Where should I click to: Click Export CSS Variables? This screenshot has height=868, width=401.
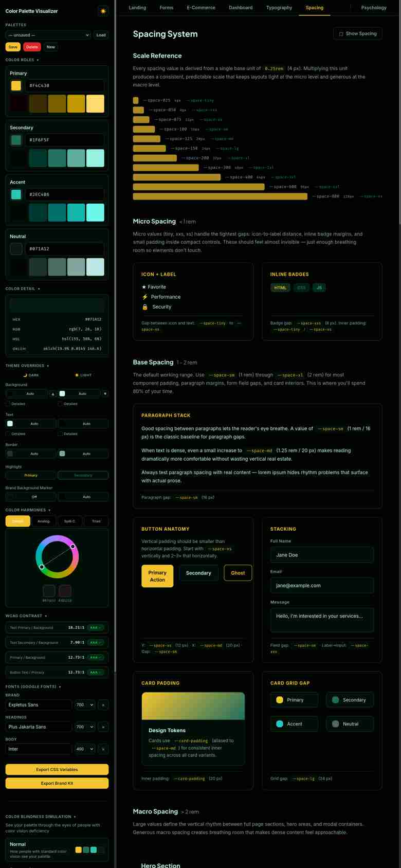(x=57, y=769)
